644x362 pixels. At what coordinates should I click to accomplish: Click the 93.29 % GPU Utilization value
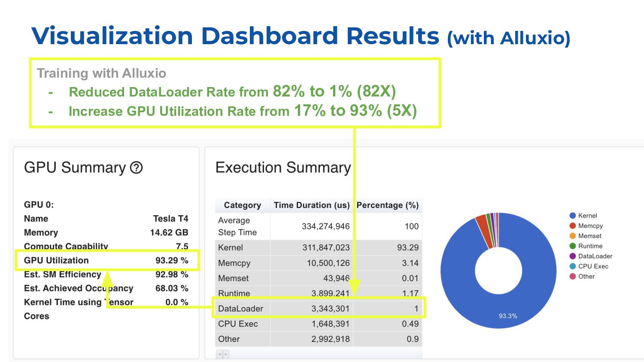[172, 260]
